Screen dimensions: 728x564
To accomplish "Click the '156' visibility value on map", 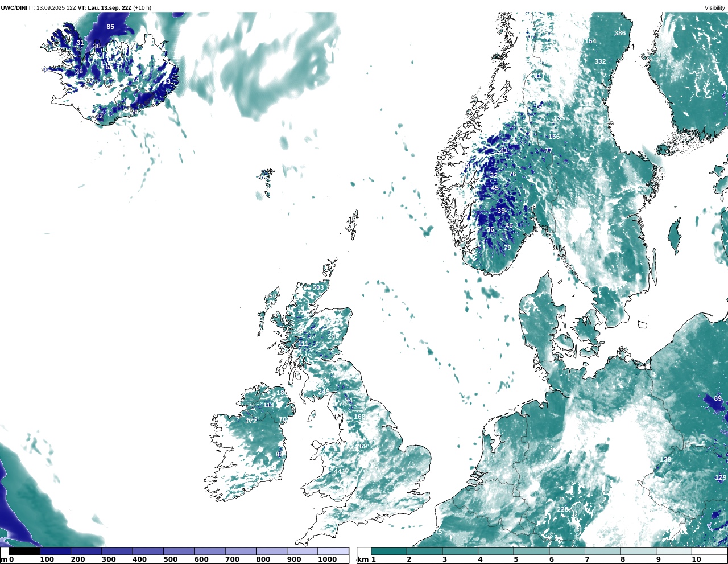I will [x=554, y=137].
